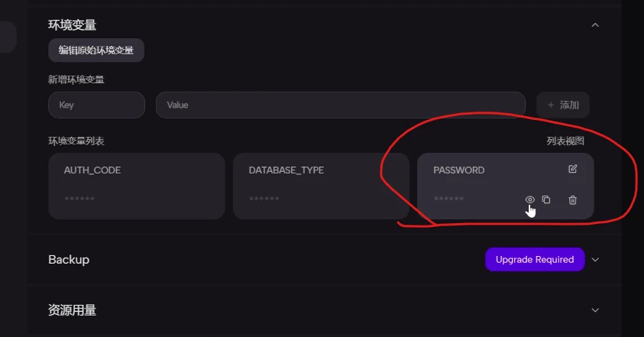Screen dimensions: 644x337
Task: Click the edit icon on PASSWORD card
Action: [572, 169]
